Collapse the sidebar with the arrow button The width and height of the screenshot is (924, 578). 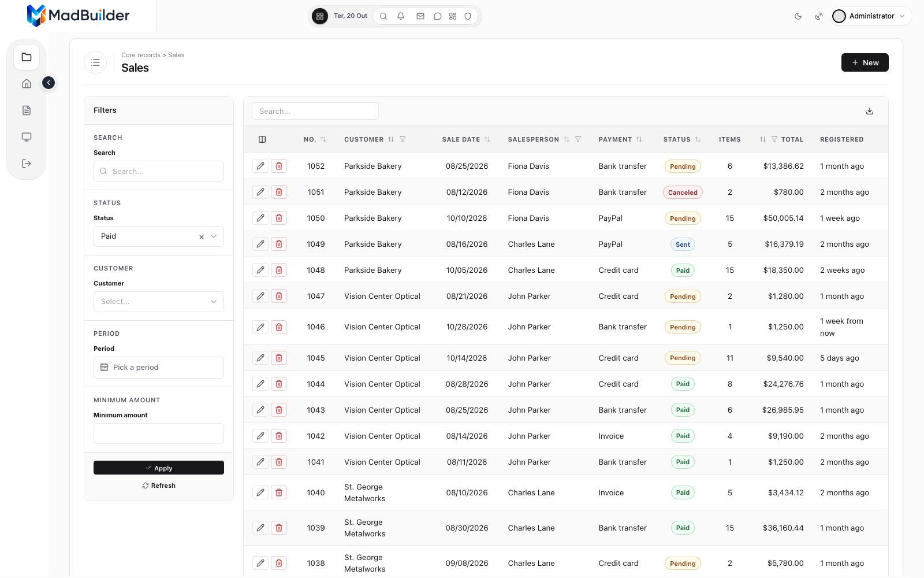49,83
